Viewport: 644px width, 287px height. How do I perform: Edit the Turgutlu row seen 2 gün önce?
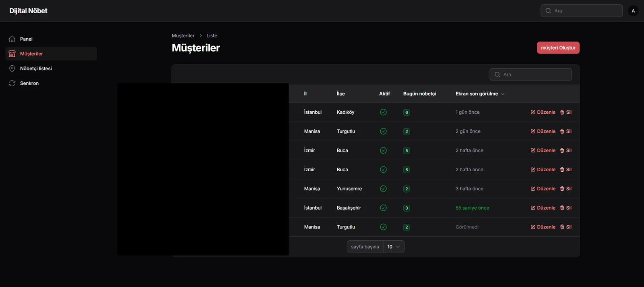coord(543,131)
